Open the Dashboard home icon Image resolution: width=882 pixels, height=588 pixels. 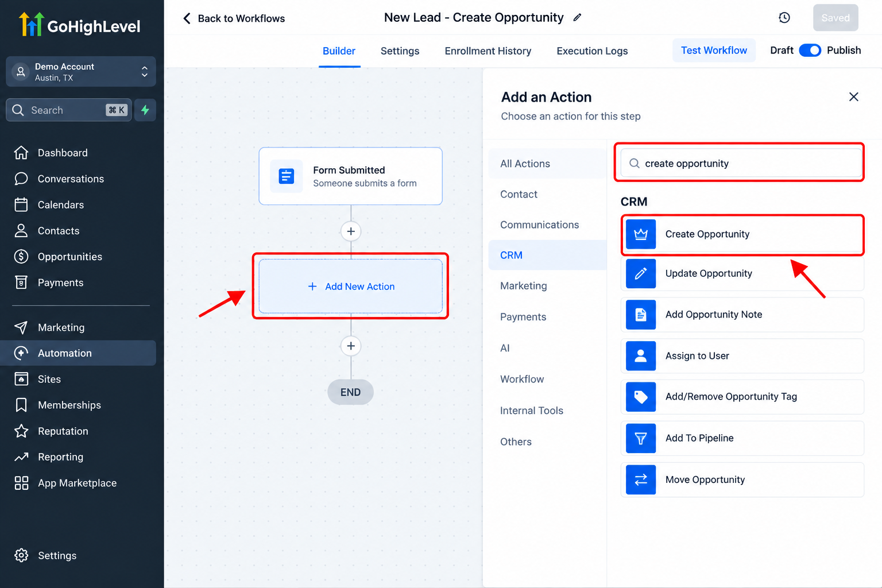point(21,153)
